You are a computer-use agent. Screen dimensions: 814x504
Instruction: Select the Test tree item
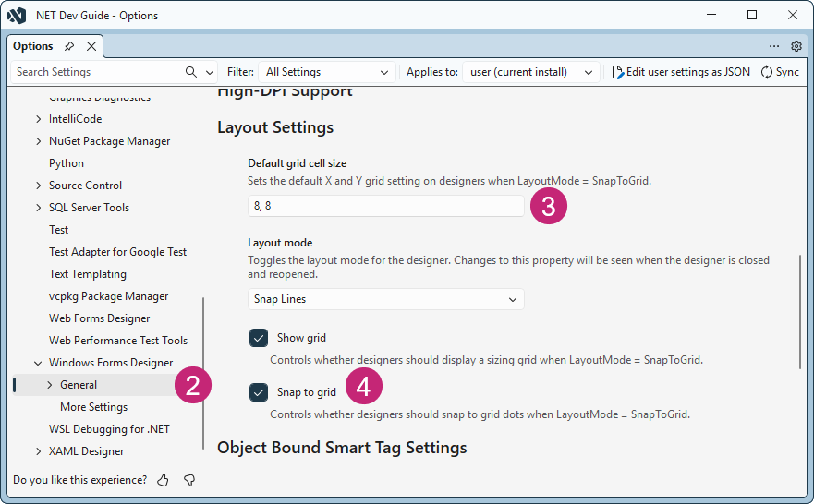(58, 230)
